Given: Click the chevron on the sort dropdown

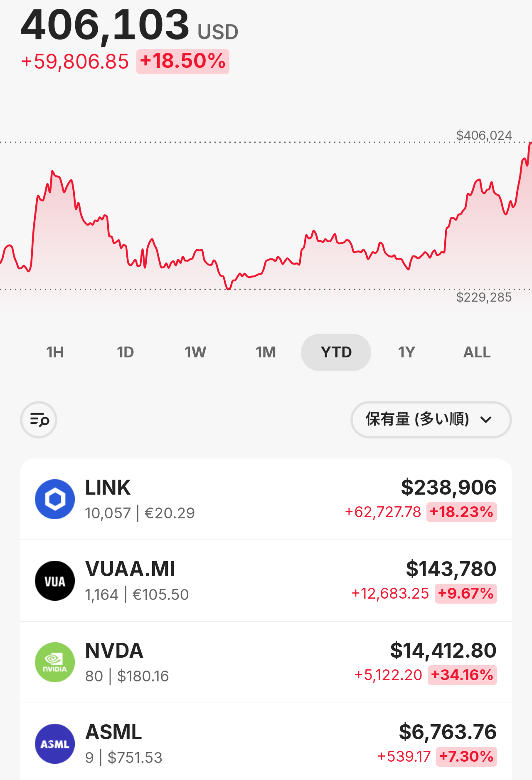Looking at the screenshot, I should pyautogui.click(x=486, y=420).
